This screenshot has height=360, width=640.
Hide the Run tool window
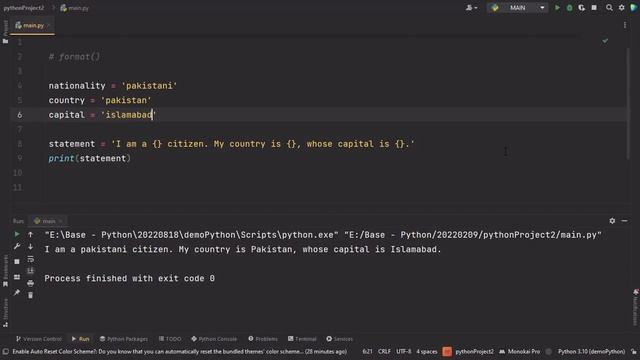point(624,221)
